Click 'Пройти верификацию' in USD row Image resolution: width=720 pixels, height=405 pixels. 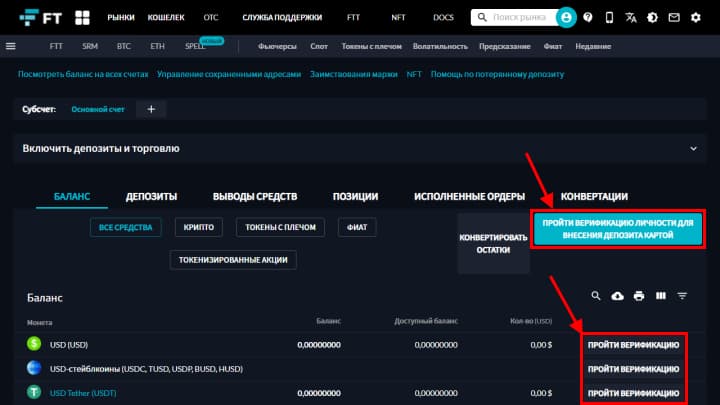coord(634,344)
